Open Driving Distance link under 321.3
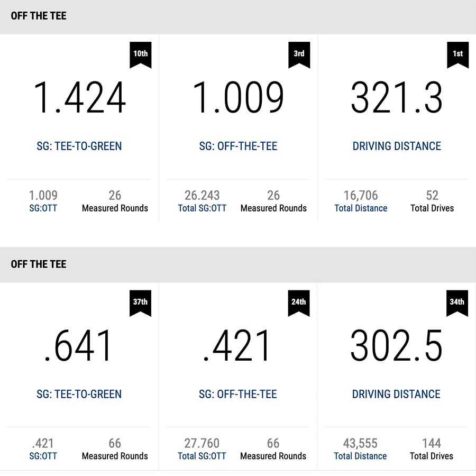476x476 pixels. point(397,146)
